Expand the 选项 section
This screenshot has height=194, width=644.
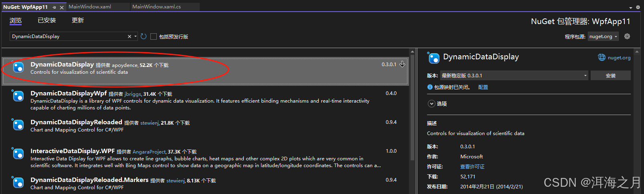(x=431, y=104)
